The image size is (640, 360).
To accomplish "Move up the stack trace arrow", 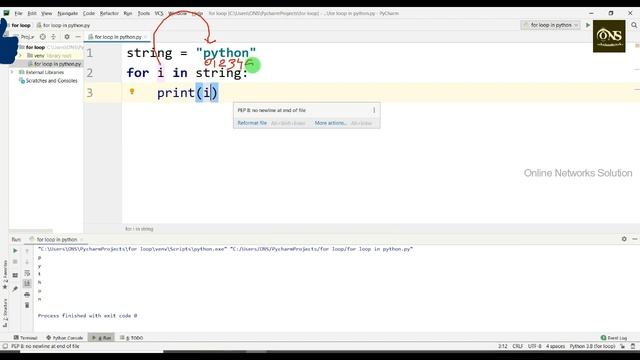I will click(27, 251).
